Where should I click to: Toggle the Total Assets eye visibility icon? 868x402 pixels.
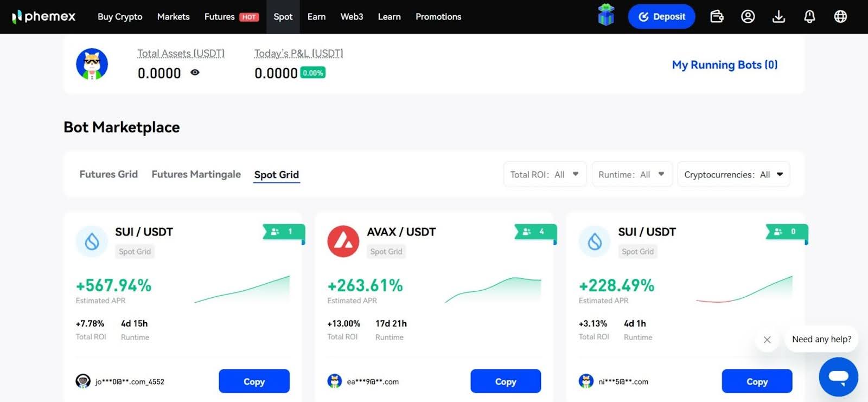click(x=195, y=72)
